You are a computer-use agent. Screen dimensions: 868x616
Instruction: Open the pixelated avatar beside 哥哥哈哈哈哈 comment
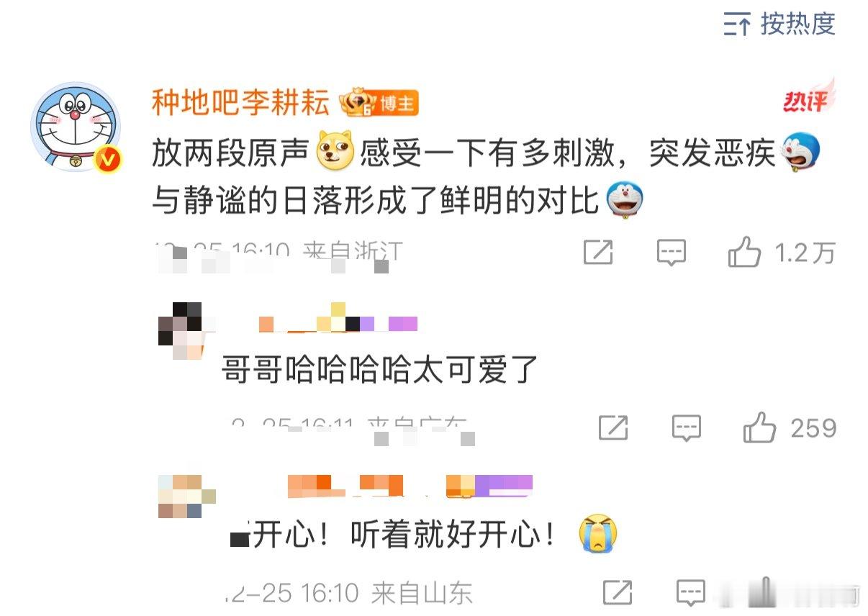click(183, 330)
